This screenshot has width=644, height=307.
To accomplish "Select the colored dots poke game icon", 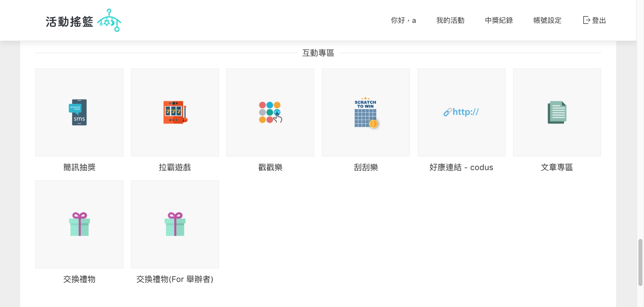I will 270,112.
